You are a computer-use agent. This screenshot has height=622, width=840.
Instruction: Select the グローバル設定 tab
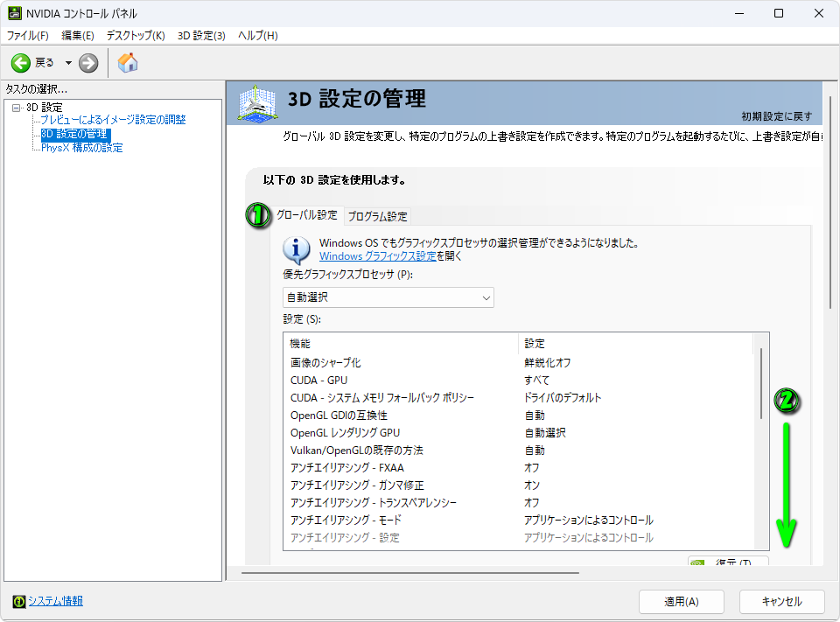click(307, 215)
